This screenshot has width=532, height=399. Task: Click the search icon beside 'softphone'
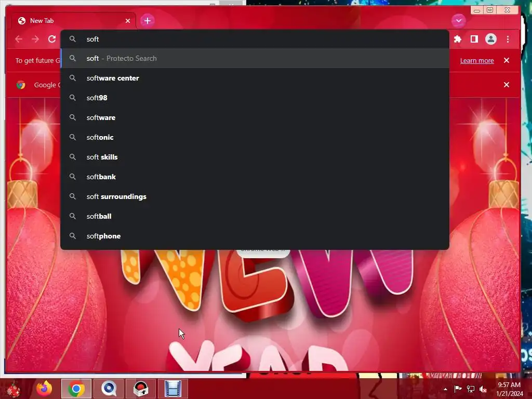[73, 236]
